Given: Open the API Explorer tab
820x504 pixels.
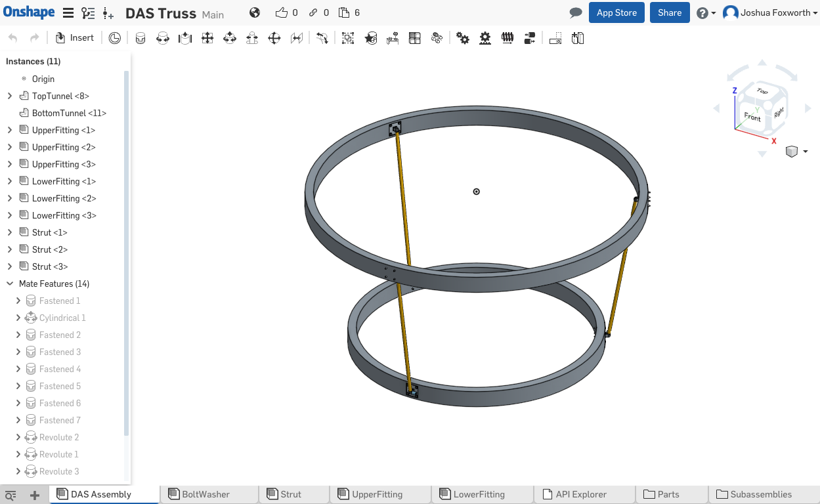Looking at the screenshot, I should (584, 494).
